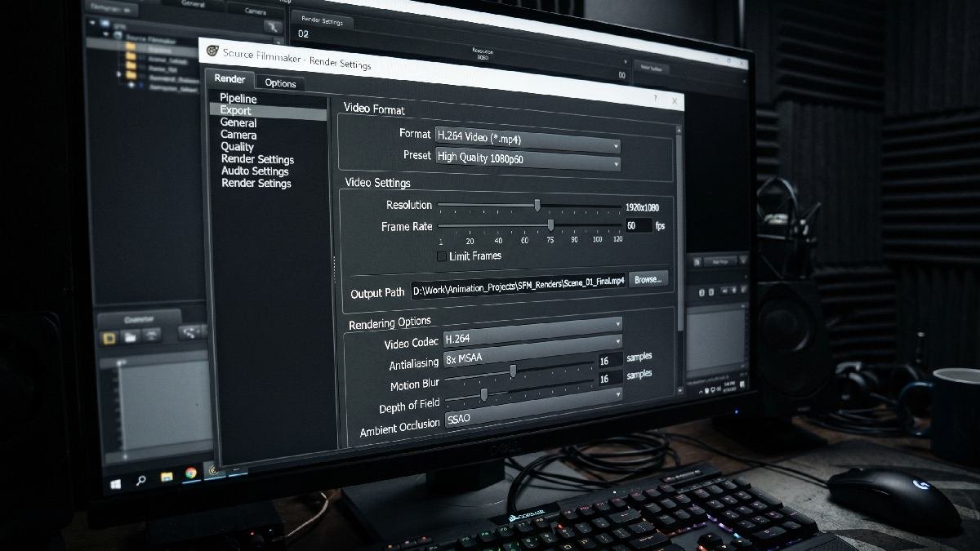The image size is (980, 551).
Task: Click the Resolution slider handle
Action: pos(537,206)
